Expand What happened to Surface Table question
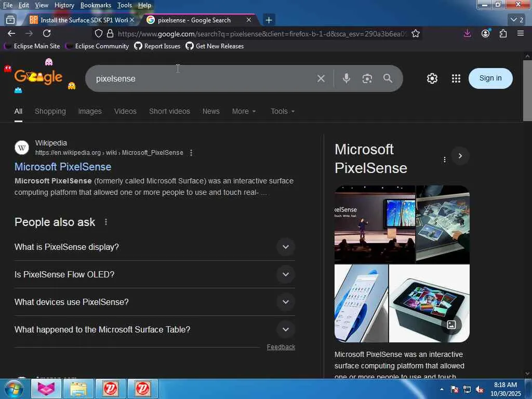Viewport: 532px width, 399px height. pyautogui.click(x=155, y=329)
